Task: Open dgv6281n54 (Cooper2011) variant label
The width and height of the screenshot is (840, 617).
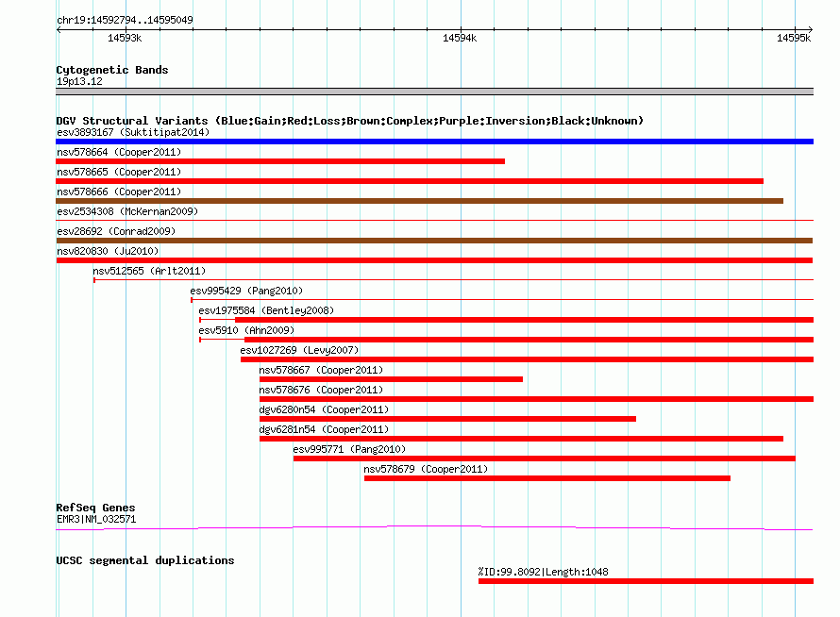Action: coord(324,429)
